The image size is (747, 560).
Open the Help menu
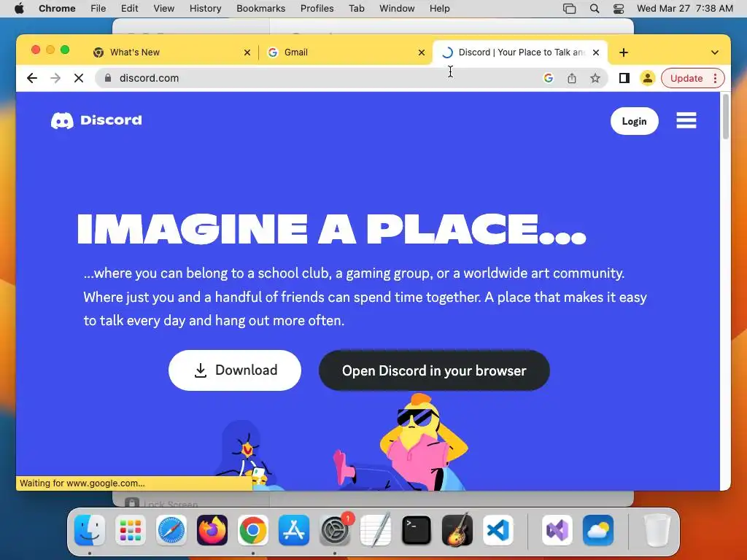[x=439, y=9]
